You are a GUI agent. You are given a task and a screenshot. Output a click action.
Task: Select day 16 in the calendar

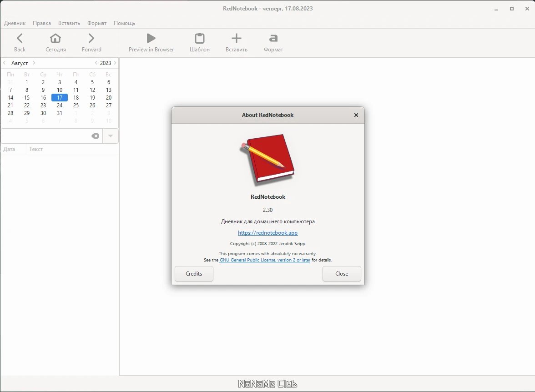pos(43,98)
